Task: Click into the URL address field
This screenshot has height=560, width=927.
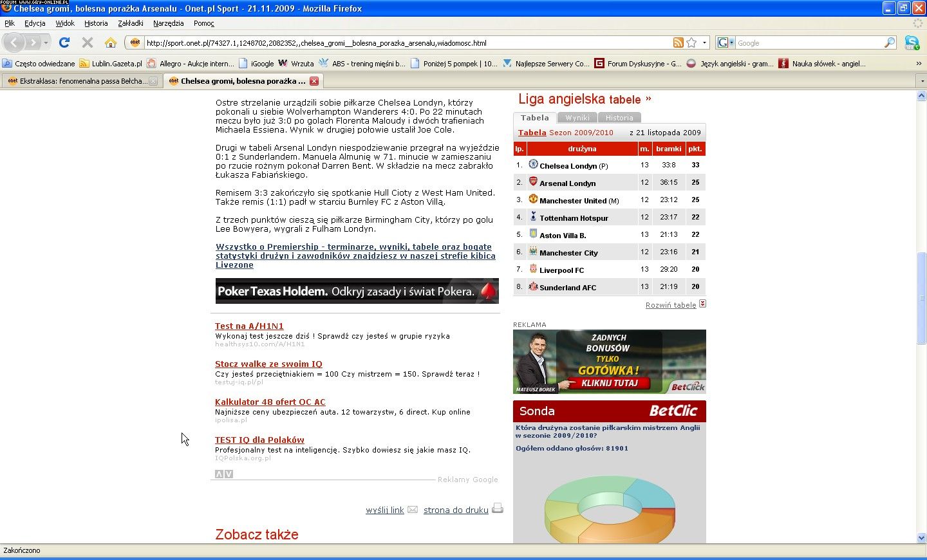Action: [x=407, y=42]
